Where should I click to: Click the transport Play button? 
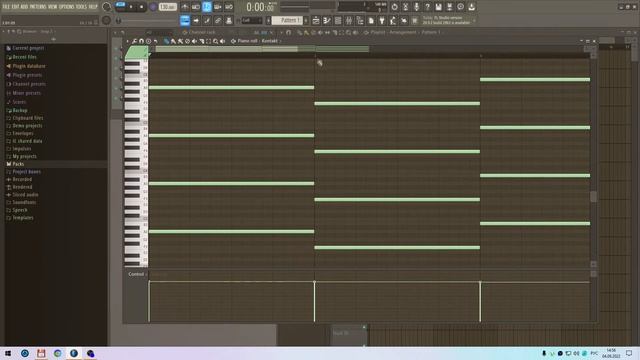pyautogui.click(x=131, y=7)
